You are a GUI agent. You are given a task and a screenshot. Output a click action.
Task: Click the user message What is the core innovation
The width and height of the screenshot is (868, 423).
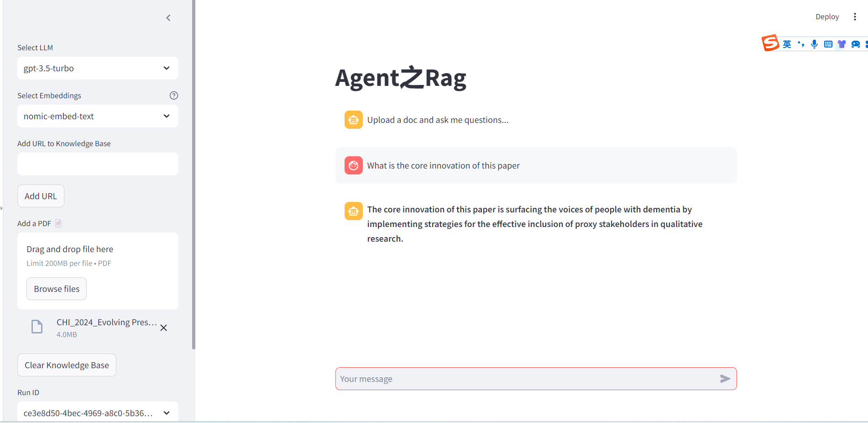[x=443, y=165]
